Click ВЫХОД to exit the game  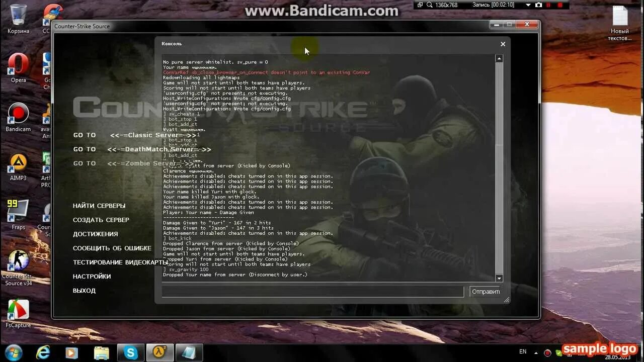(84, 291)
